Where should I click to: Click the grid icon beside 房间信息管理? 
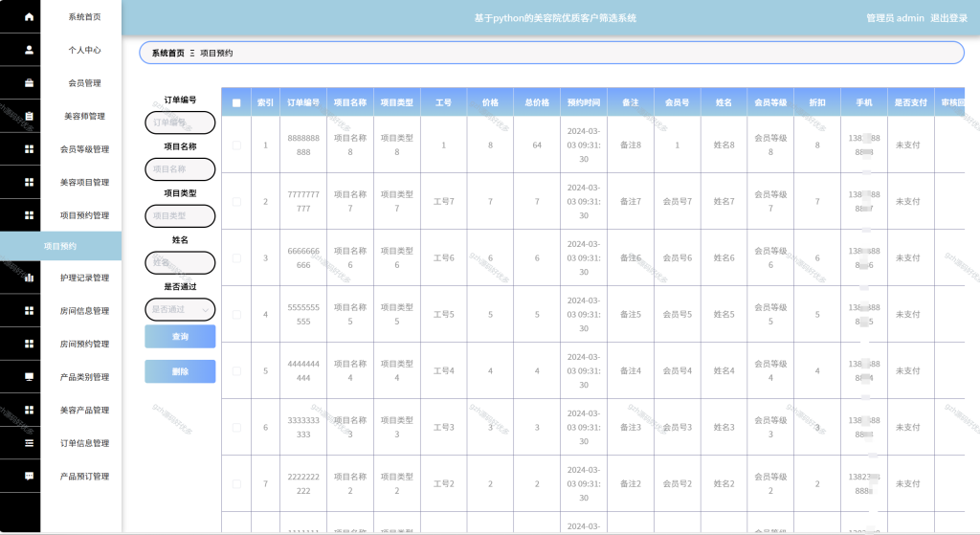pyautogui.click(x=29, y=311)
